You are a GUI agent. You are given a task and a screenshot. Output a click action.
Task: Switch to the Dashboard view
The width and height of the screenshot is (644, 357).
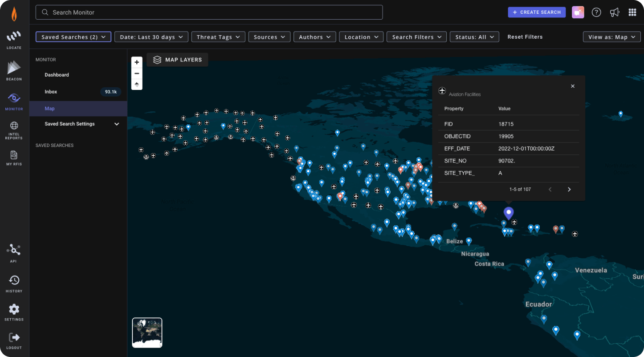57,75
